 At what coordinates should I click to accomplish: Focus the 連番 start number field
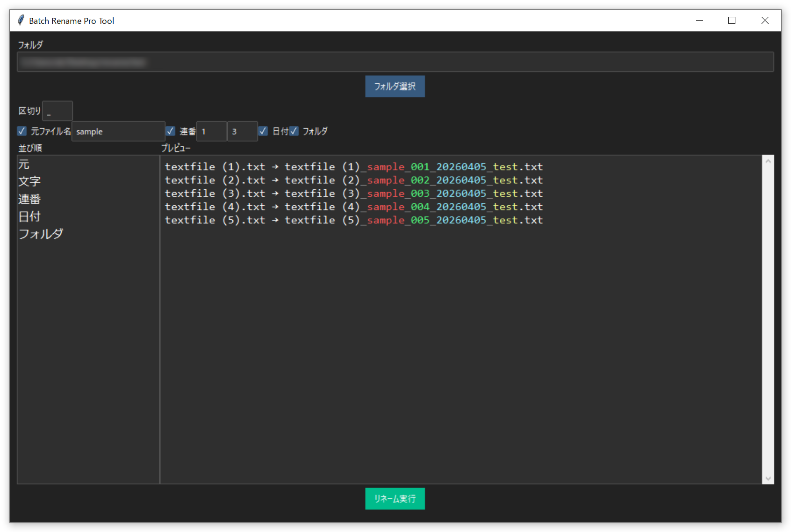click(212, 131)
